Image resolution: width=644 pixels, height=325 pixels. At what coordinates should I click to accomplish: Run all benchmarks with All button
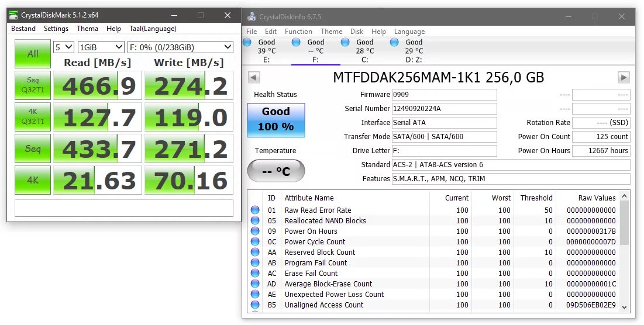pyautogui.click(x=33, y=54)
